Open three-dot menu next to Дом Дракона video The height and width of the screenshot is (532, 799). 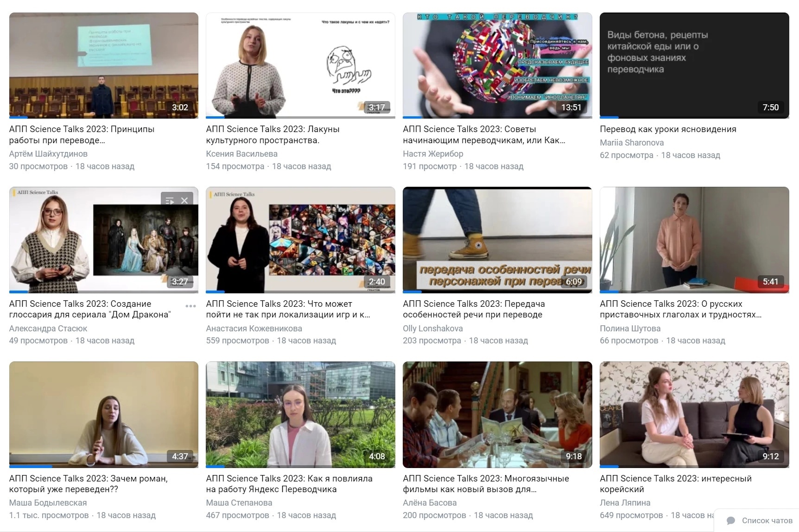190,306
